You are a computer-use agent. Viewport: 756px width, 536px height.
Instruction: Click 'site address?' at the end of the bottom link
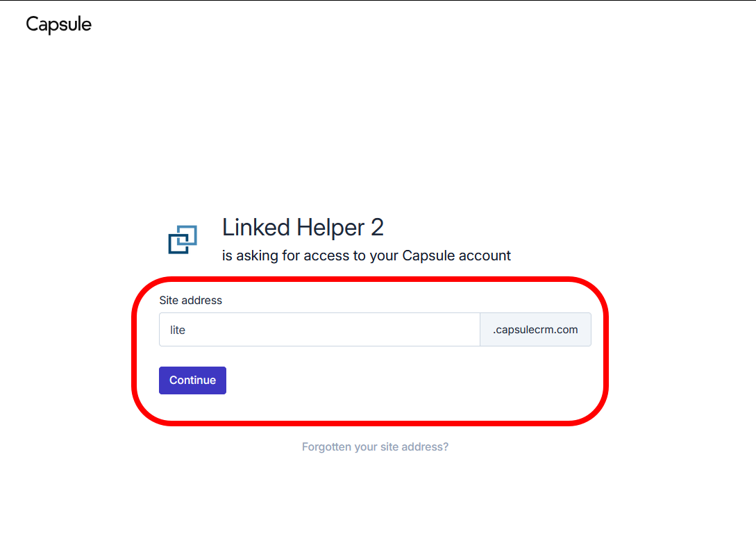coord(414,447)
